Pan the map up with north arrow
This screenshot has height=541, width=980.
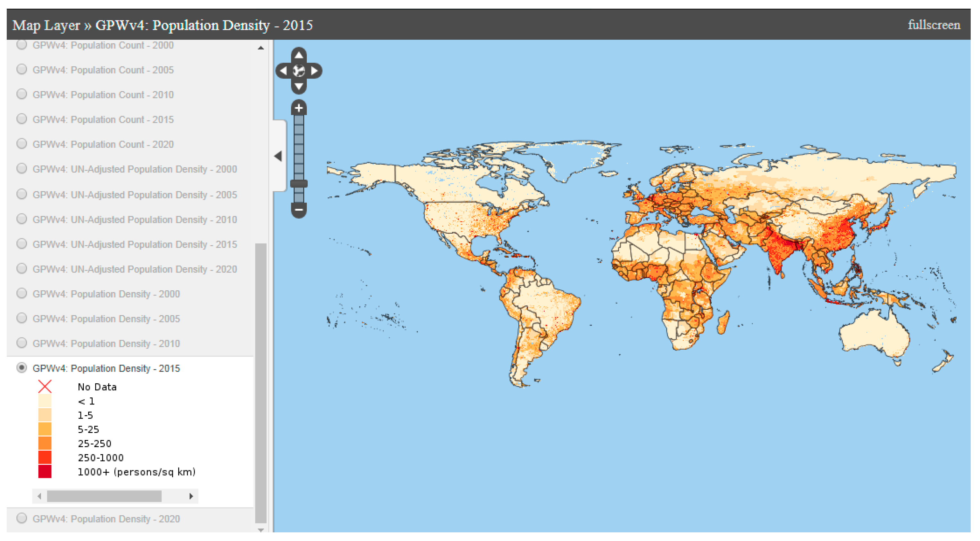point(299,55)
